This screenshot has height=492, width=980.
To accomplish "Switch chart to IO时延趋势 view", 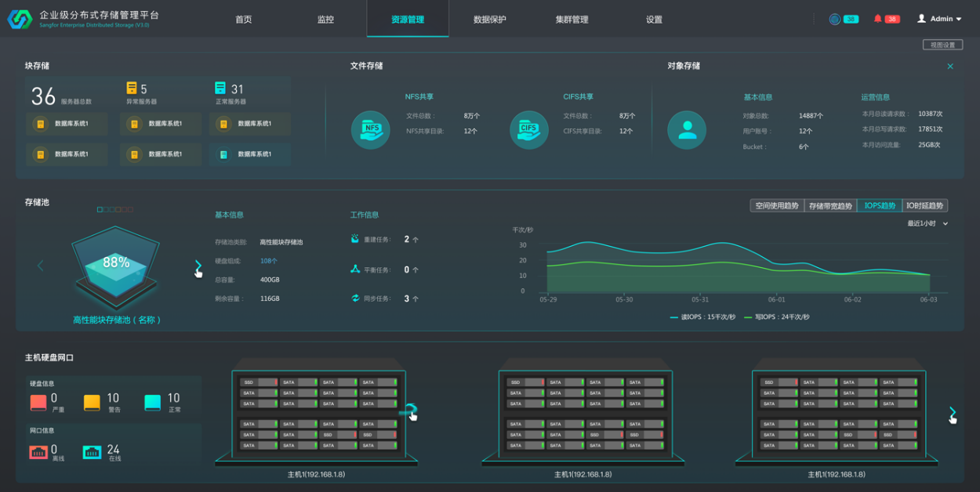I will click(x=925, y=206).
